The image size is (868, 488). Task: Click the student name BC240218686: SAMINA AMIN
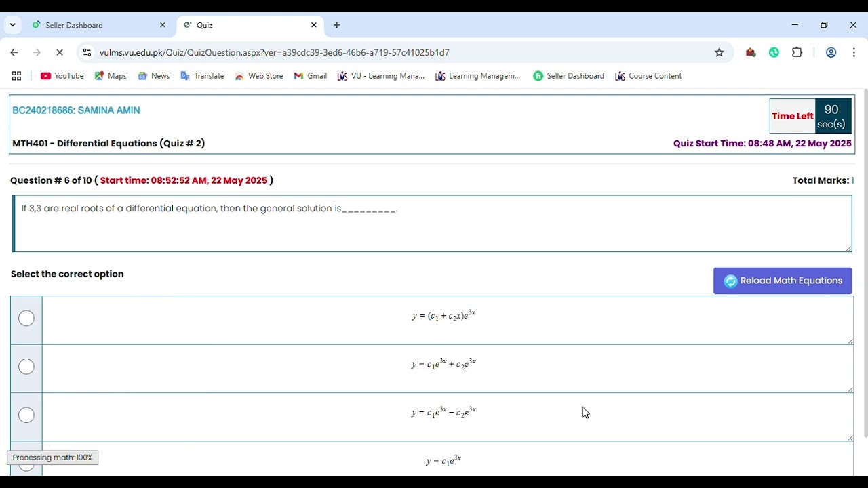[x=76, y=110]
